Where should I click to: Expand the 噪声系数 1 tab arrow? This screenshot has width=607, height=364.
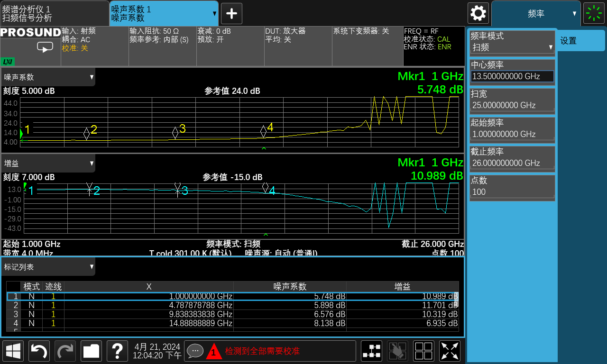tap(215, 13)
